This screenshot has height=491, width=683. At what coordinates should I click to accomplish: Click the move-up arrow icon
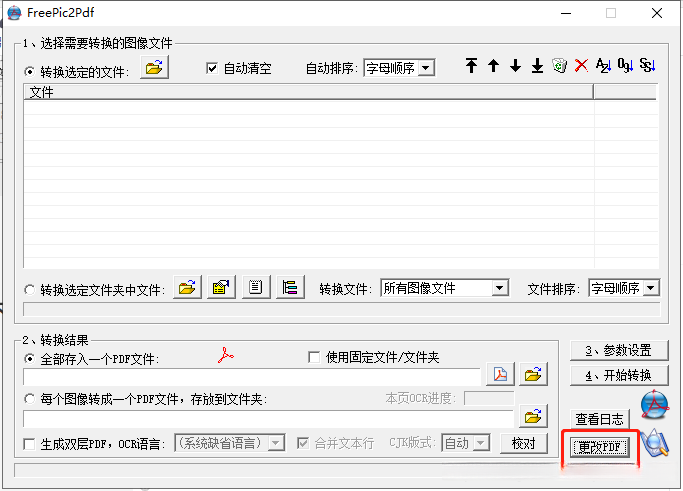tap(494, 66)
